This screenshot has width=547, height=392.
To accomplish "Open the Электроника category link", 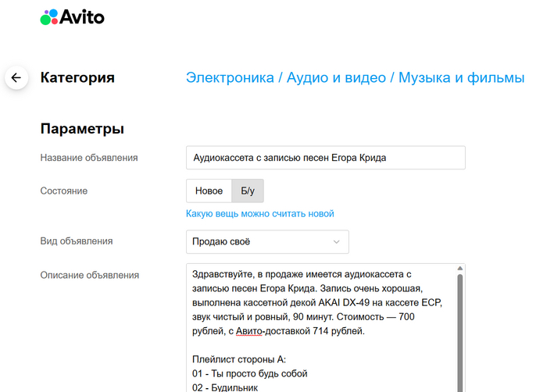I will tap(230, 77).
